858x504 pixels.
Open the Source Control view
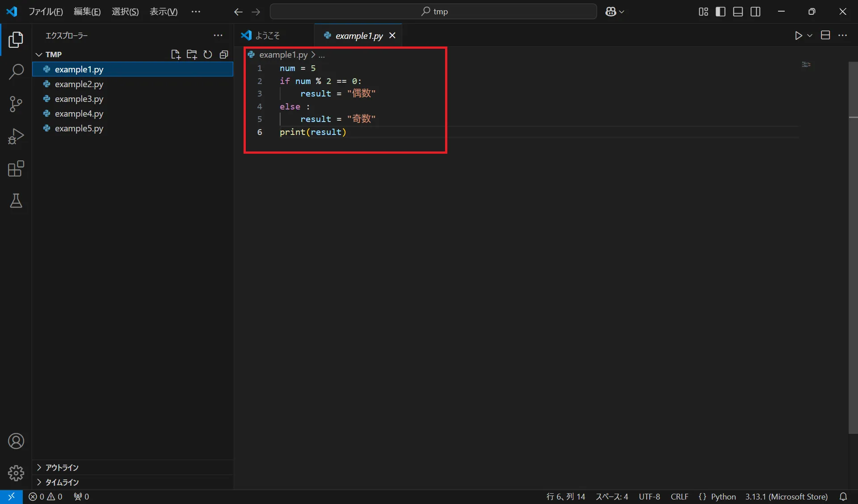click(x=16, y=104)
